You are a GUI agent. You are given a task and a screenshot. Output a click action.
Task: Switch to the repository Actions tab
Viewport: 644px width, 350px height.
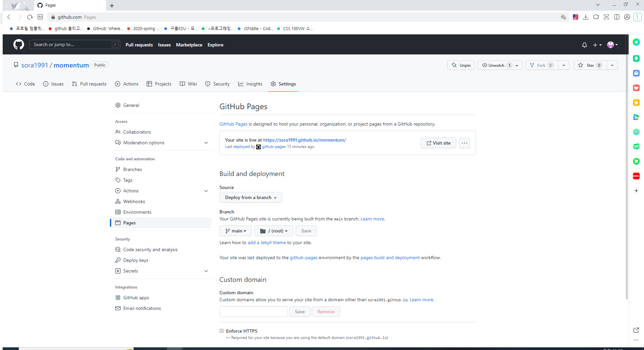127,84
